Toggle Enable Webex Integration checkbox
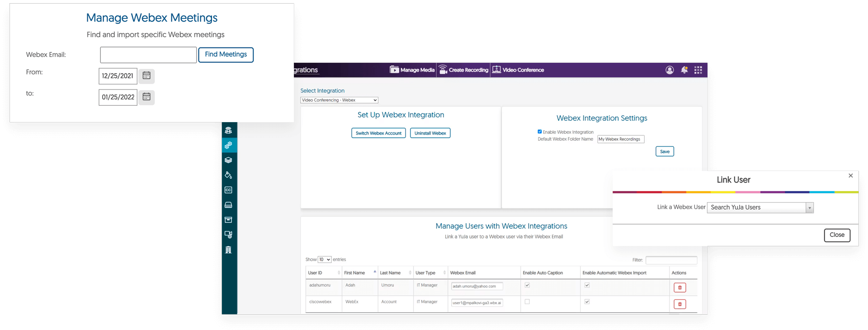Screen dimensions: 868x330 point(539,132)
